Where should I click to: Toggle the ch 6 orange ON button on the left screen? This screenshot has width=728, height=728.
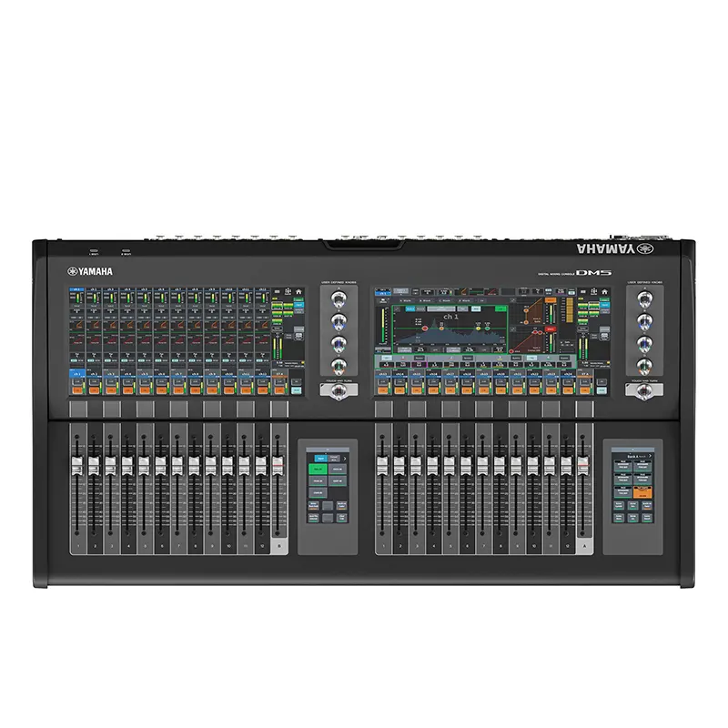click(162, 390)
